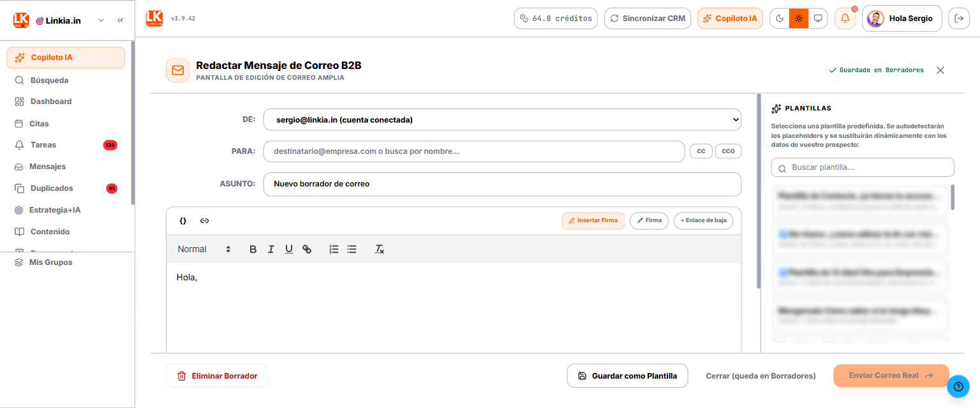The height and width of the screenshot is (408, 980).
Task: Insert hyperlink from formatting toolbar
Action: click(307, 249)
